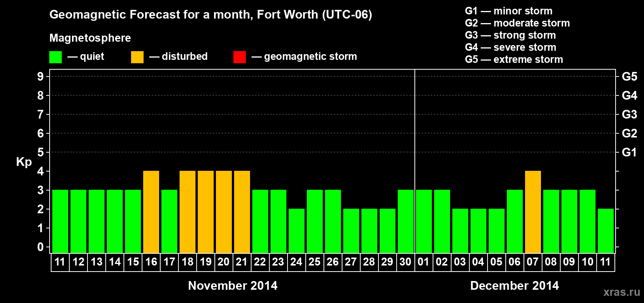Click the G4 right-axis label
The image size is (644, 303).
629,95
